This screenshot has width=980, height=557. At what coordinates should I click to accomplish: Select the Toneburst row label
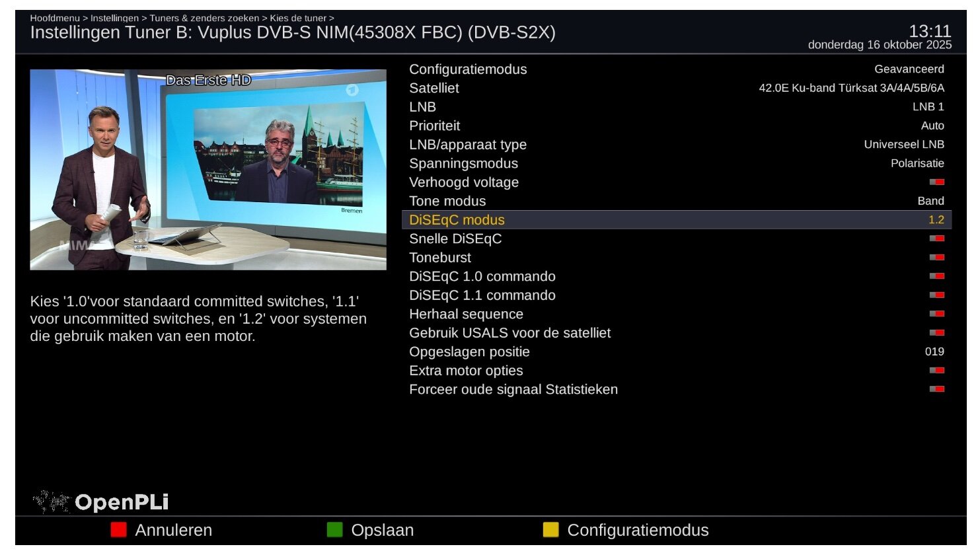[440, 258]
